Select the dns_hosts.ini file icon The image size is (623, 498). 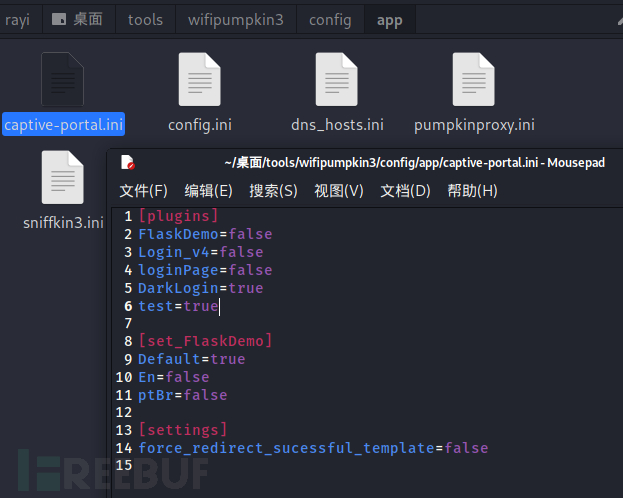(337, 79)
